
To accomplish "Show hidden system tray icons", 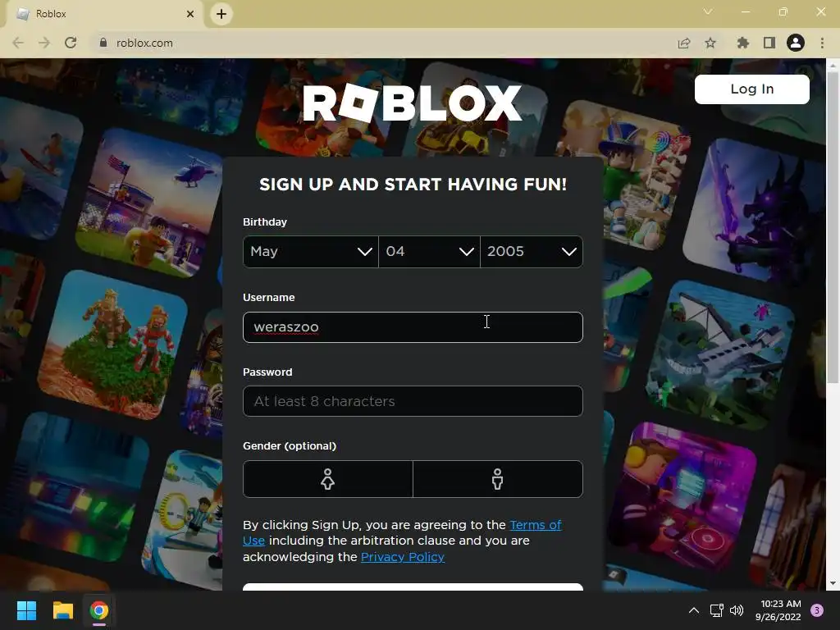I will [x=694, y=610].
